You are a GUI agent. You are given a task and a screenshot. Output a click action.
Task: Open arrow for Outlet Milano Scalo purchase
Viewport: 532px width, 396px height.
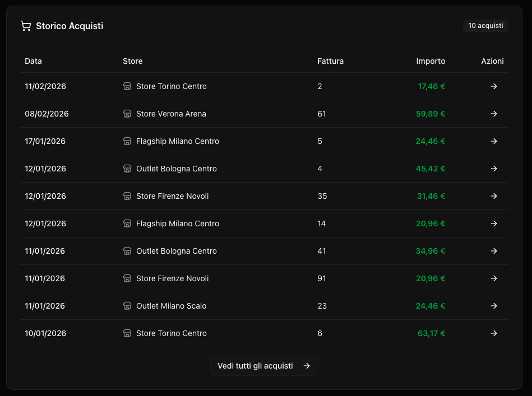coord(494,306)
